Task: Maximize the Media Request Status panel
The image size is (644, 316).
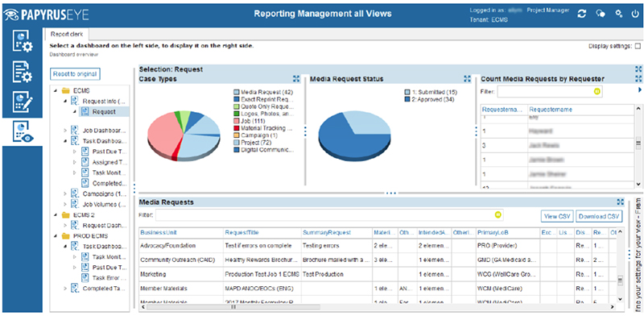Action: pyautogui.click(x=467, y=78)
